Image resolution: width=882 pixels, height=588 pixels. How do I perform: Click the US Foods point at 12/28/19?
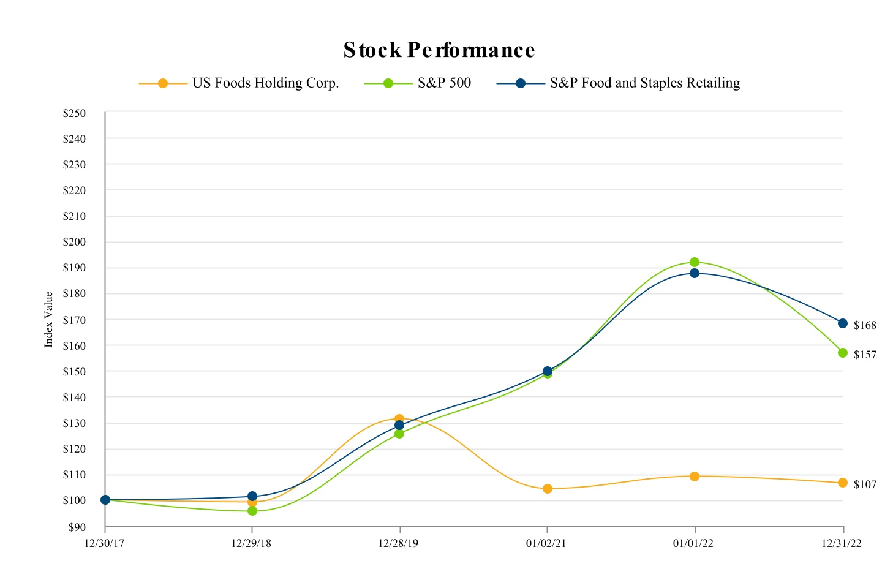click(x=399, y=419)
